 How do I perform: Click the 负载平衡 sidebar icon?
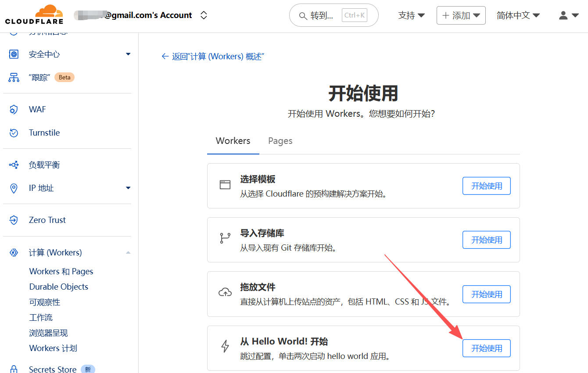pos(14,165)
